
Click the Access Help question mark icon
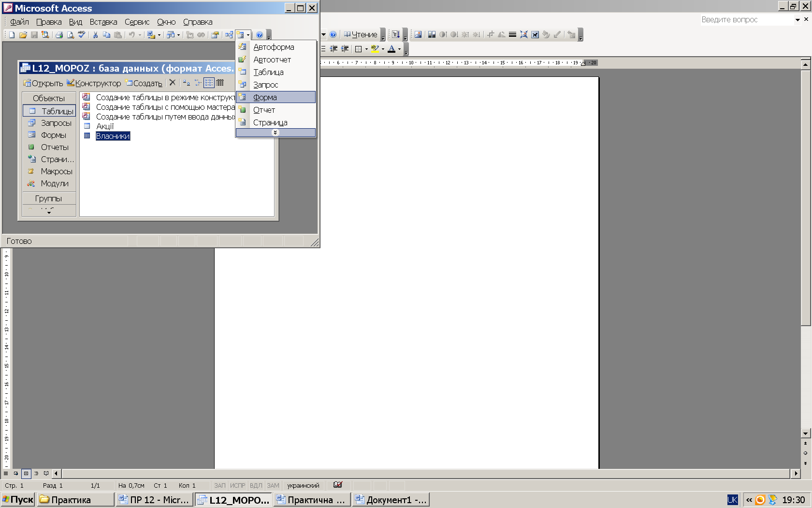pyautogui.click(x=260, y=35)
